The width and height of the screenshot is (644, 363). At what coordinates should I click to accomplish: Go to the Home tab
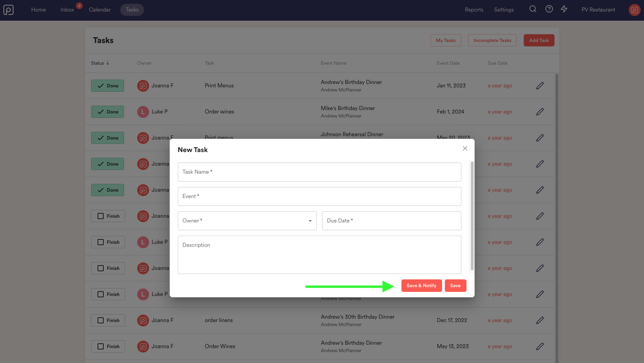(39, 10)
